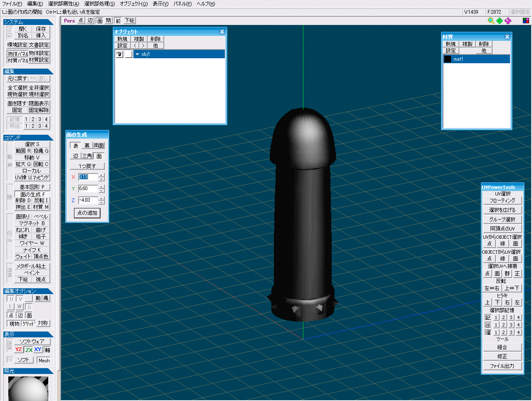
Task: Toggle the YZ plane grid display
Action: pos(19,349)
